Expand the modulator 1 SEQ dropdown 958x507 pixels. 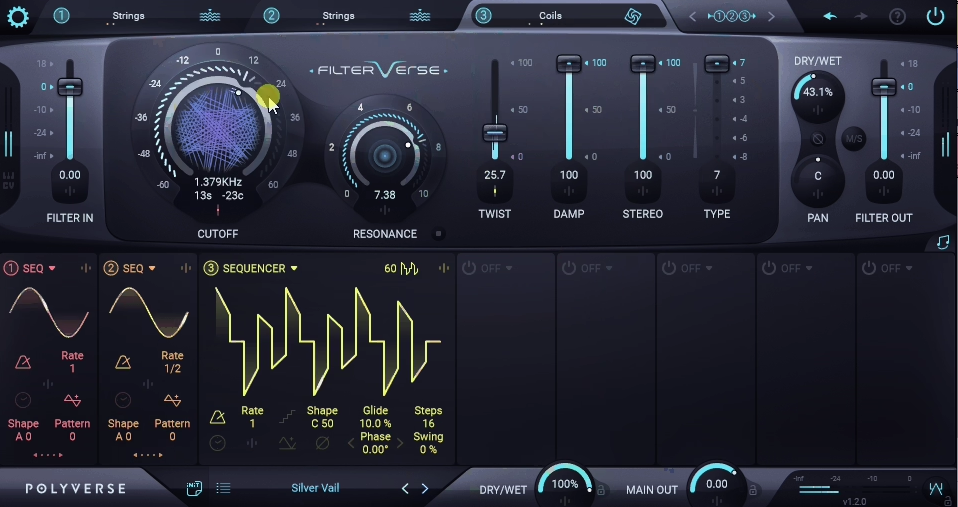click(52, 268)
